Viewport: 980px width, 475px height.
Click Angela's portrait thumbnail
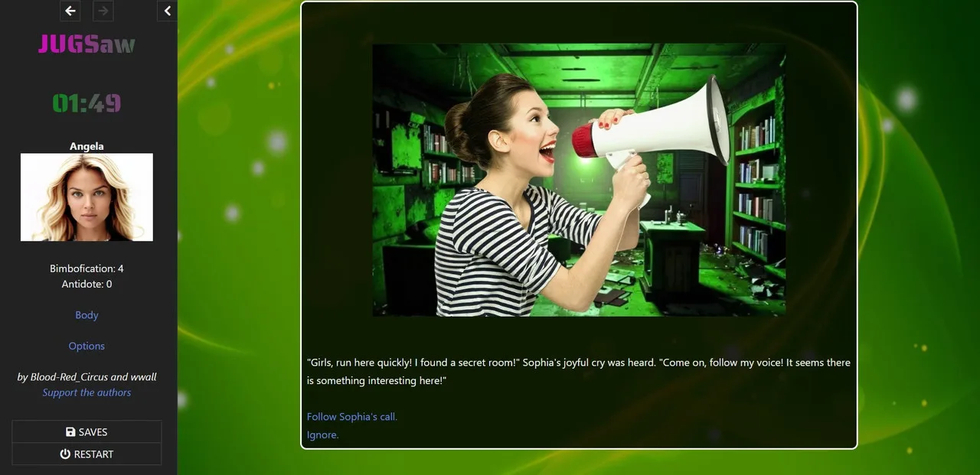[x=87, y=197]
